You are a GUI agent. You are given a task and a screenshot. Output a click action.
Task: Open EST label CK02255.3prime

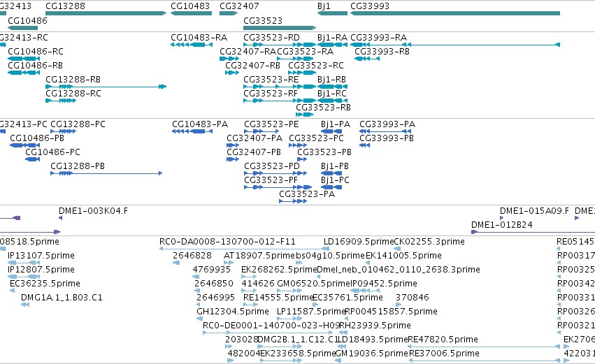pos(429,242)
